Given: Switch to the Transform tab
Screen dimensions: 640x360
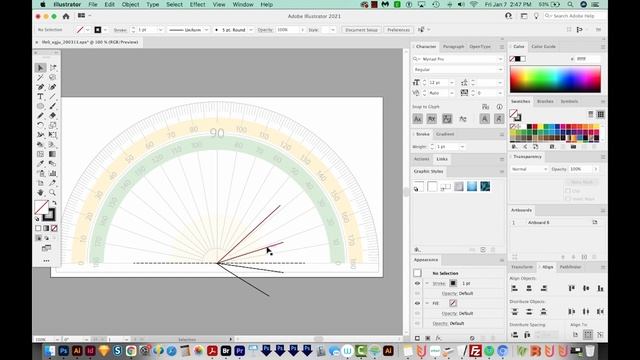Looking at the screenshot, I should (x=522, y=267).
